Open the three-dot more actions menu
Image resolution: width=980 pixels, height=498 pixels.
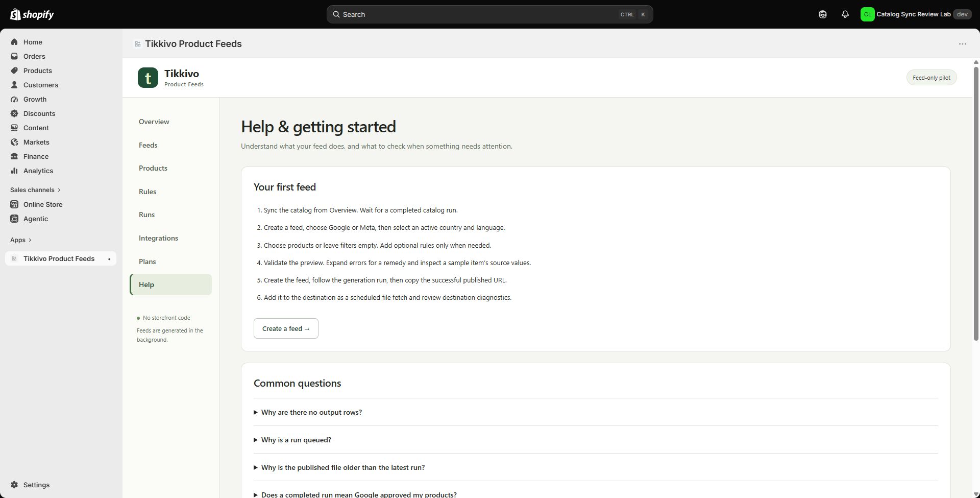pos(962,44)
